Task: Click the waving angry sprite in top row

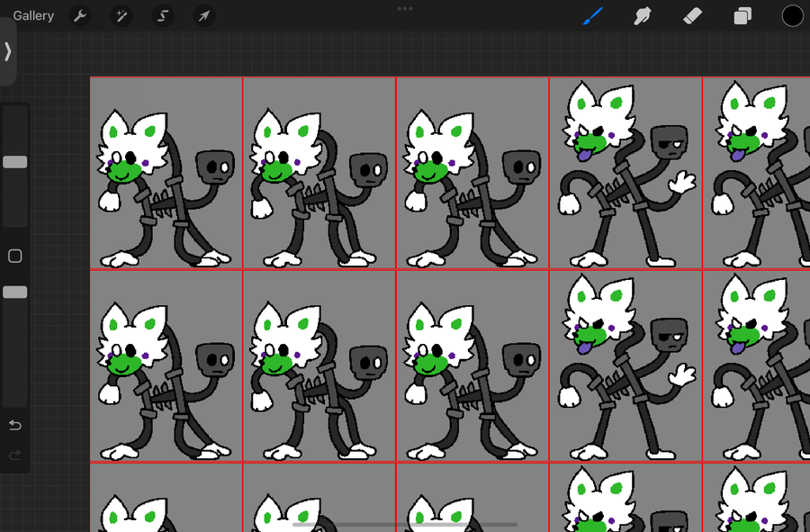Action: [x=625, y=173]
